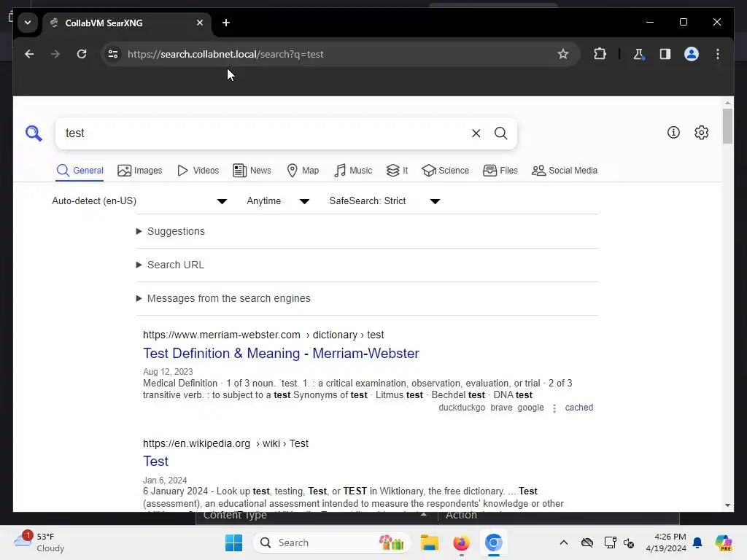Switch to Social Media category
The height and width of the screenshot is (560, 747).
[x=565, y=171]
